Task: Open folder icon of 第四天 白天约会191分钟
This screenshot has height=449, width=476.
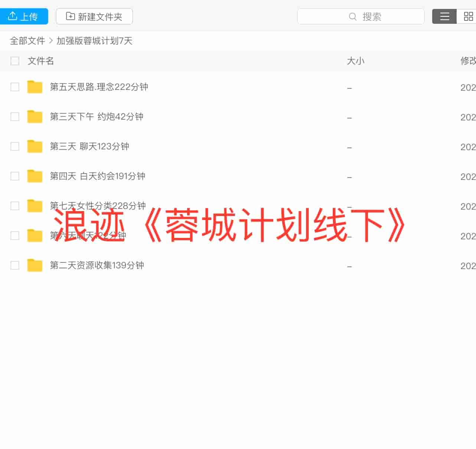Action: 35,176
